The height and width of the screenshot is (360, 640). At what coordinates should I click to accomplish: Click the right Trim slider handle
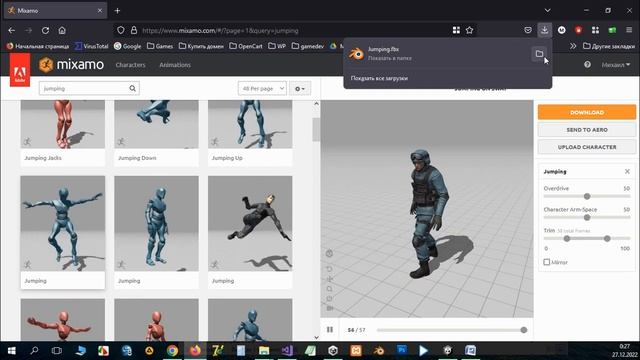[607, 238]
